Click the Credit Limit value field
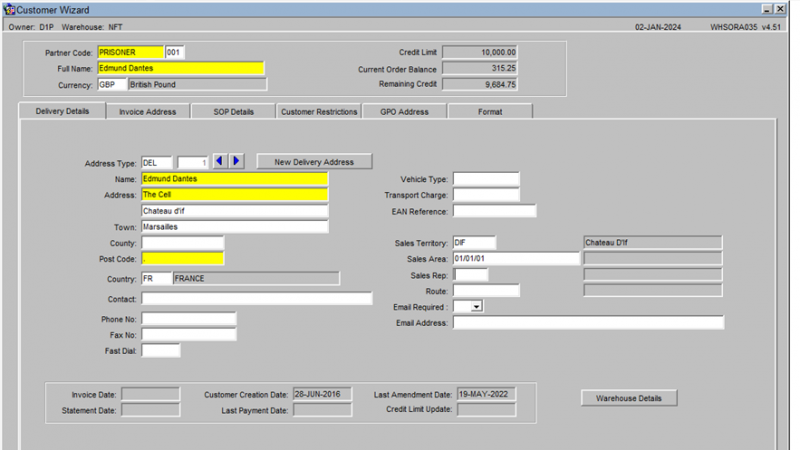Screen dimensions: 800x450 point(480,52)
